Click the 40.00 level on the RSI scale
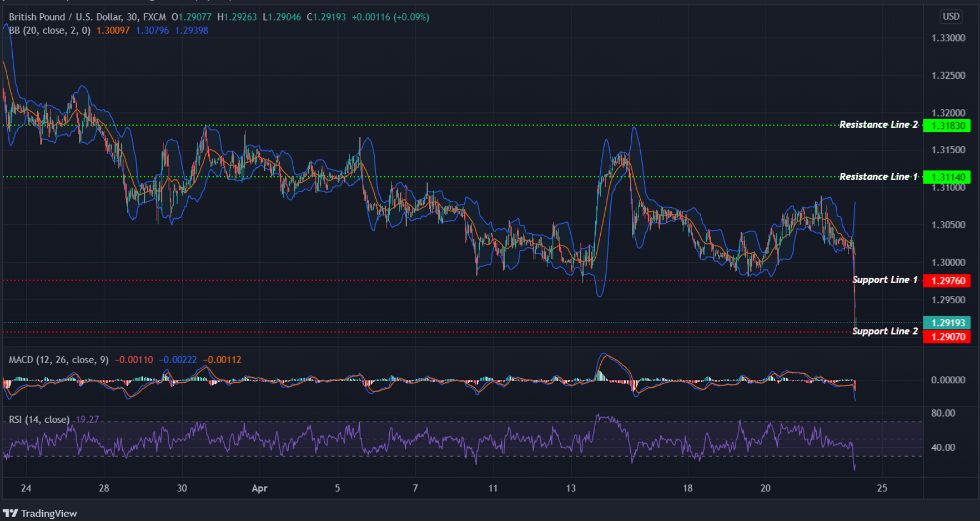The height and width of the screenshot is (521, 980). pos(942,447)
